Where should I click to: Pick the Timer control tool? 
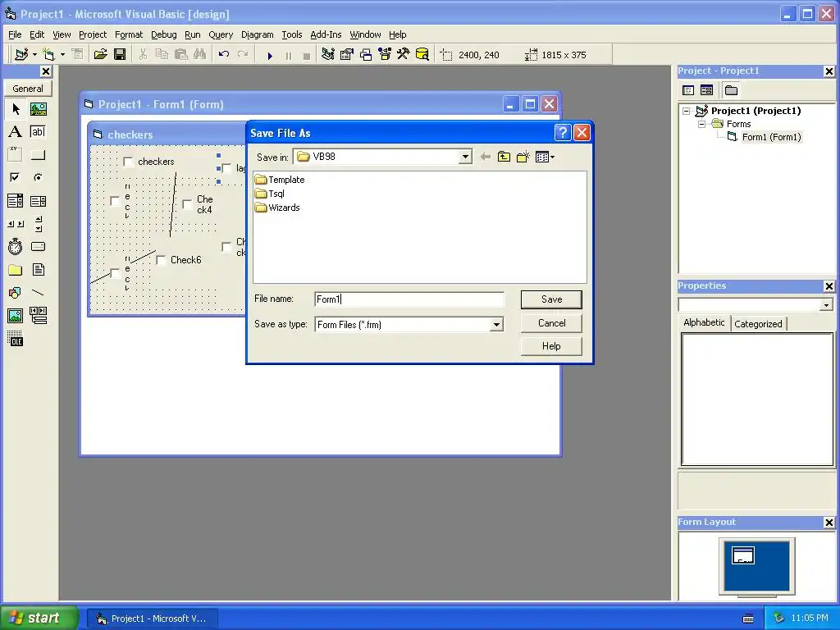pos(16,246)
